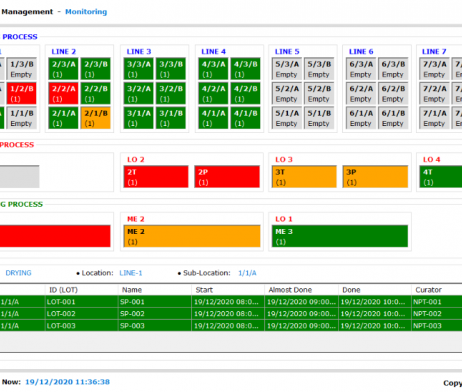Select red 2T box in LO 2

156,177
